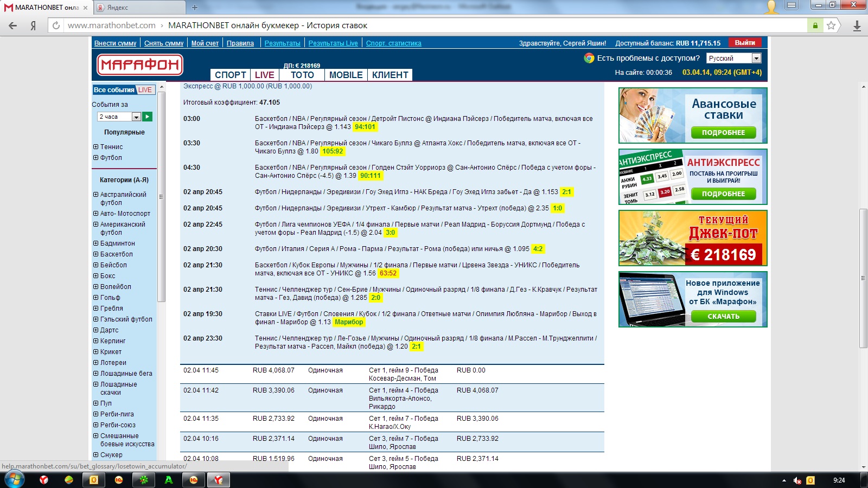The height and width of the screenshot is (488, 868).
Task: Click the 1C icon right of Outlook button
Action: click(x=119, y=480)
